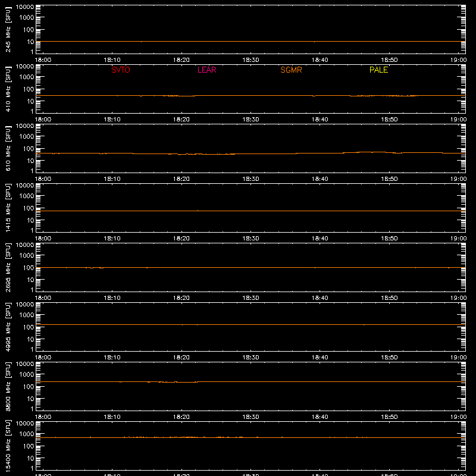Image resolution: width=476 pixels, height=476 pixels.
Task: Click 18:30 time label under 8800 MHz panel
Action: 250,417
